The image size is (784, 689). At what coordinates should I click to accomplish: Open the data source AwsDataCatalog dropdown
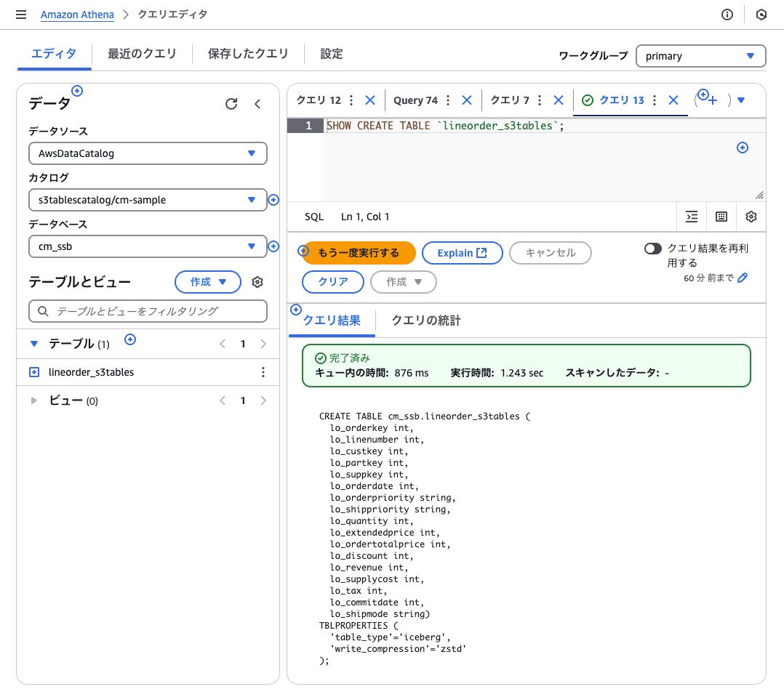[x=148, y=153]
